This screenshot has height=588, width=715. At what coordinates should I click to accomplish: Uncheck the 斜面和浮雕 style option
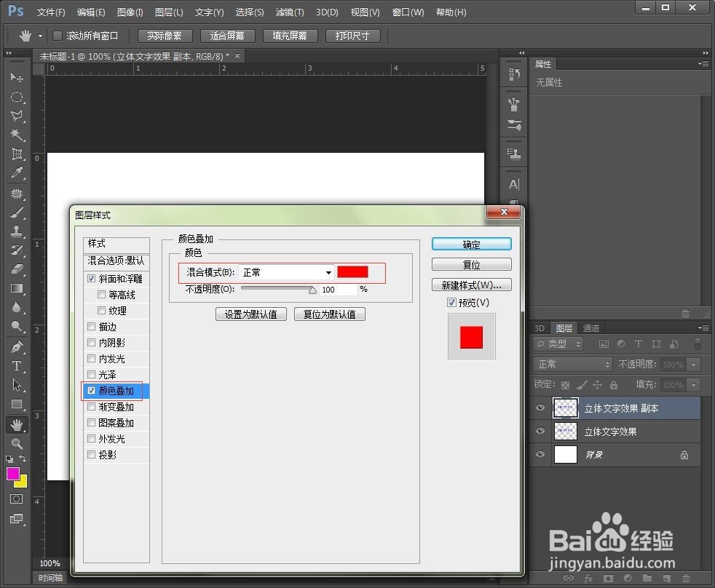[92, 278]
